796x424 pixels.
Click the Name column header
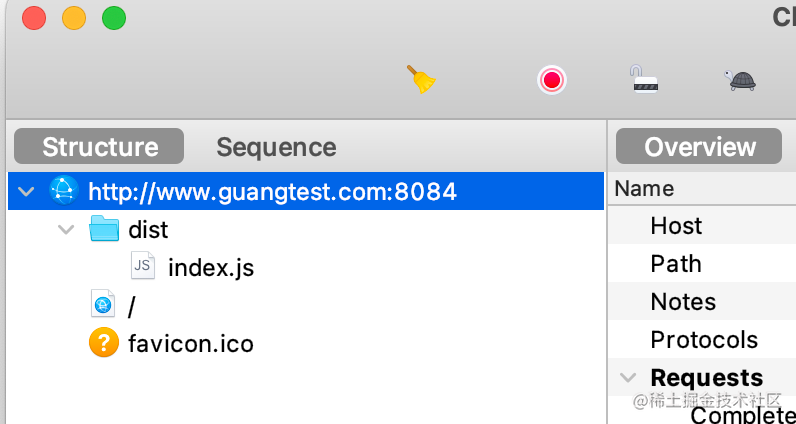[644, 188]
